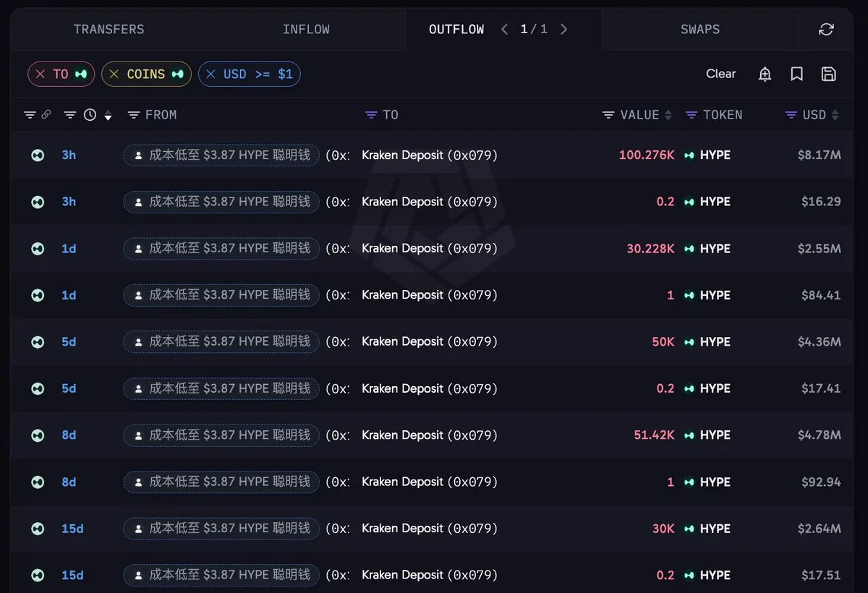
Task: Save the filter using the floppy disk icon
Action: click(829, 74)
